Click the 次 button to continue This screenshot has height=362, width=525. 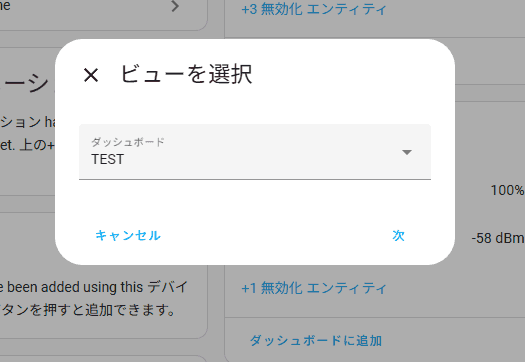[398, 235]
